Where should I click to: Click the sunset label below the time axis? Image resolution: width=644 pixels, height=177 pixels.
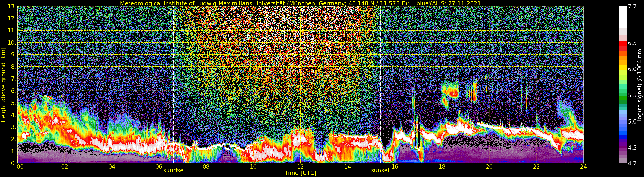380,171
